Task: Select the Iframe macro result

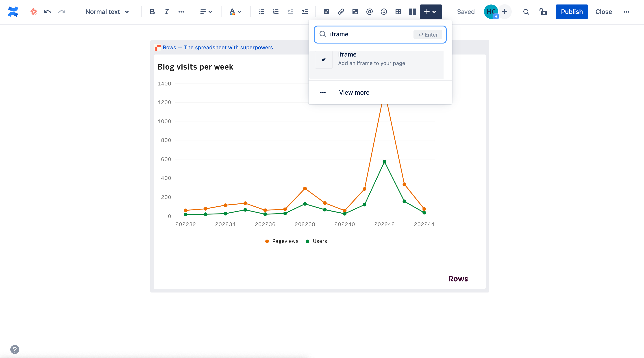Action: tap(376, 59)
